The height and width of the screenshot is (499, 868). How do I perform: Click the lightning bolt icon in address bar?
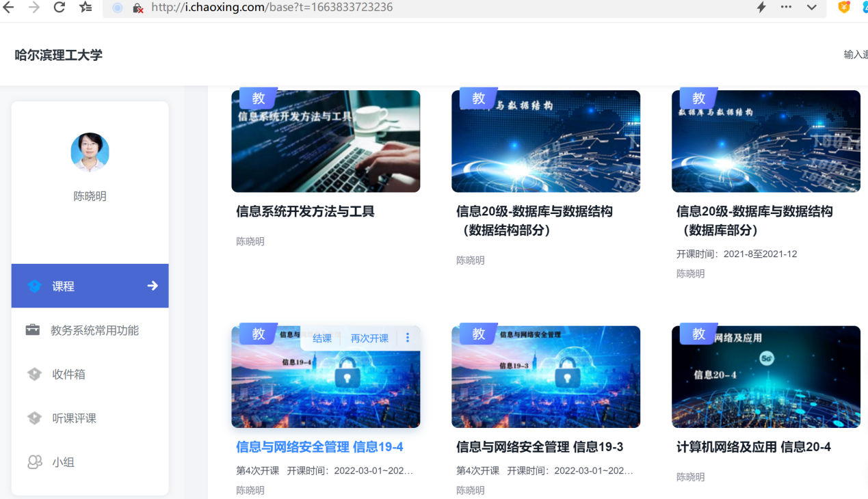[761, 8]
